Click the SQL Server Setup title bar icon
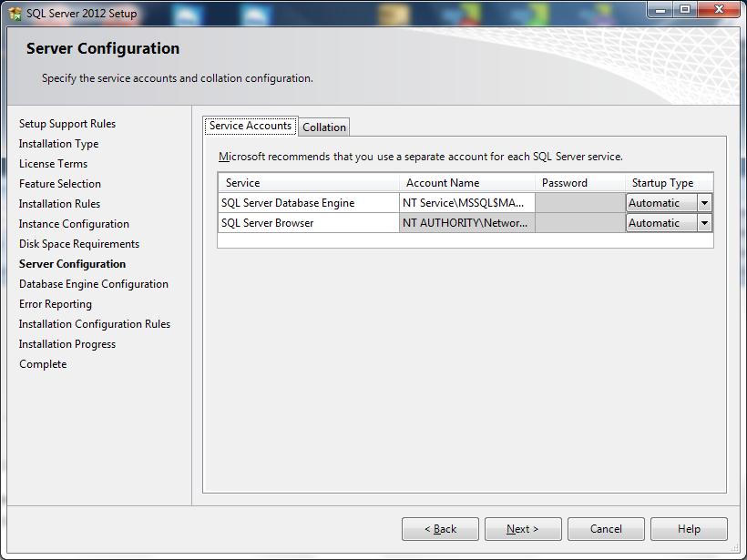This screenshot has height=560, width=747. [x=15, y=14]
